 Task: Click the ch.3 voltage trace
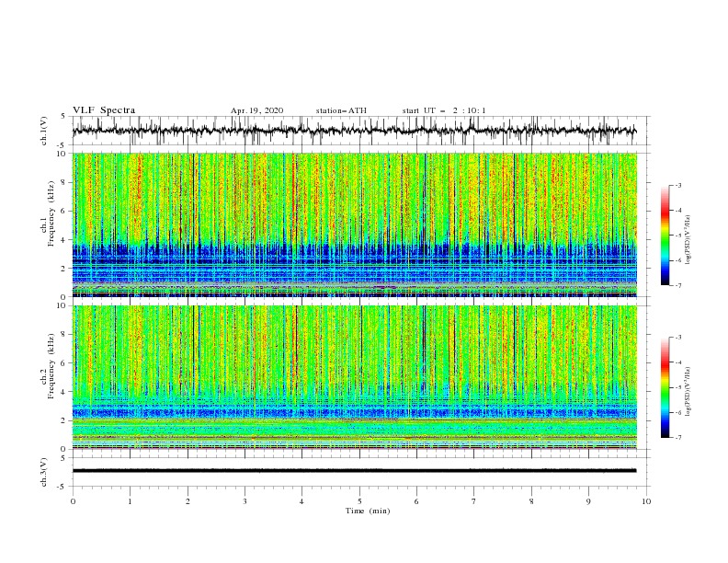tap(354, 471)
